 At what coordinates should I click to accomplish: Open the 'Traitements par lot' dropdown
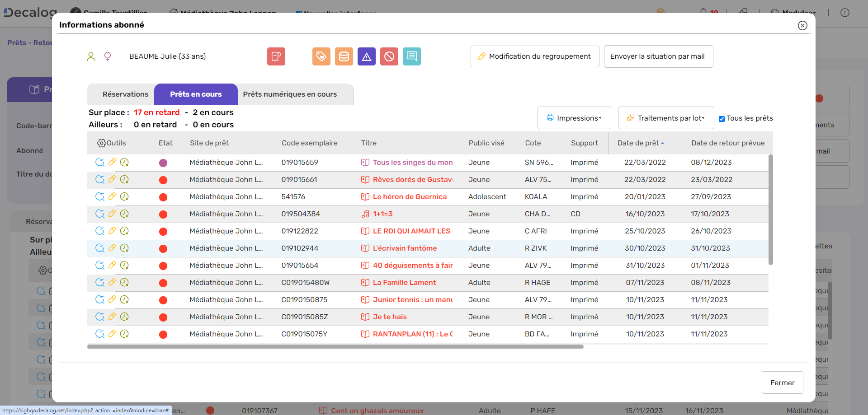665,118
